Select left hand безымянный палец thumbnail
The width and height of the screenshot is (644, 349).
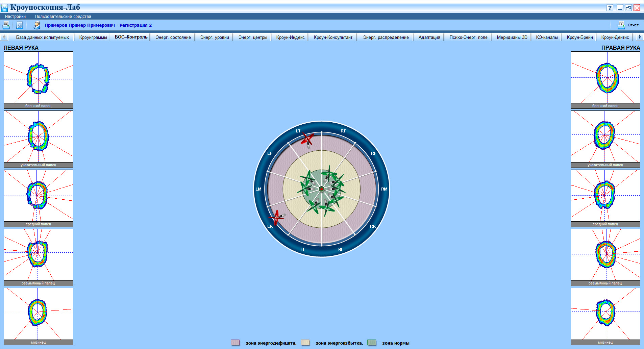[x=39, y=257]
